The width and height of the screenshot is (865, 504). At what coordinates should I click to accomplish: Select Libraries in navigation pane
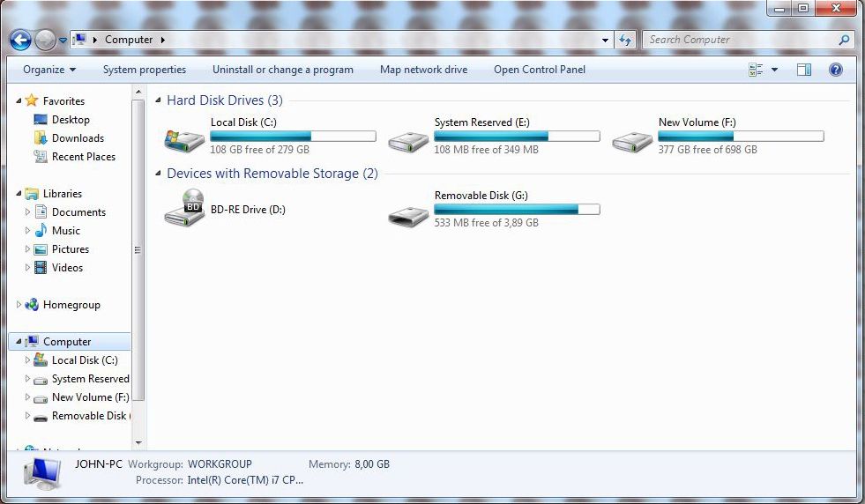click(63, 194)
